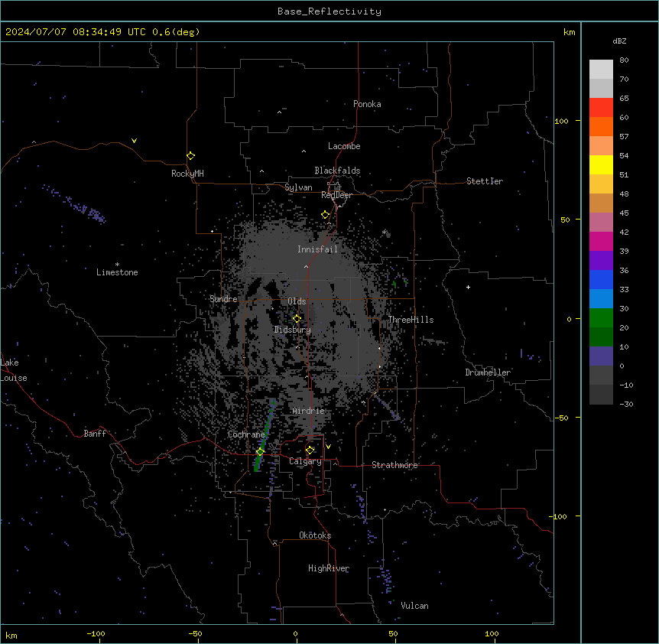The width and height of the screenshot is (659, 644).
Task: Pick the light gray 70-80 dBZ legend swatch
Action: pyautogui.click(x=601, y=70)
